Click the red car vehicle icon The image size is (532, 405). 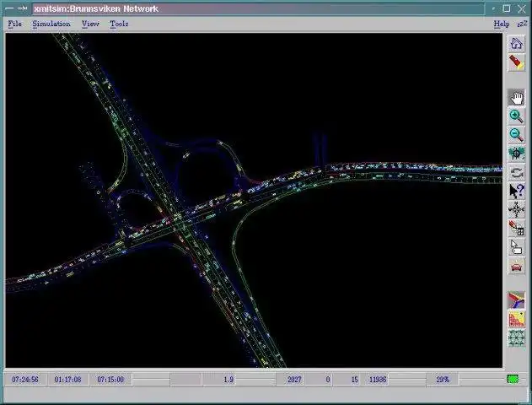click(516, 267)
